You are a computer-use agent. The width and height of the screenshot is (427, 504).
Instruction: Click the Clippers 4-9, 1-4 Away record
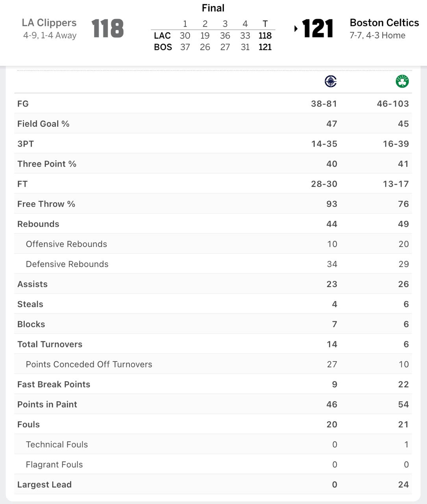(50, 35)
